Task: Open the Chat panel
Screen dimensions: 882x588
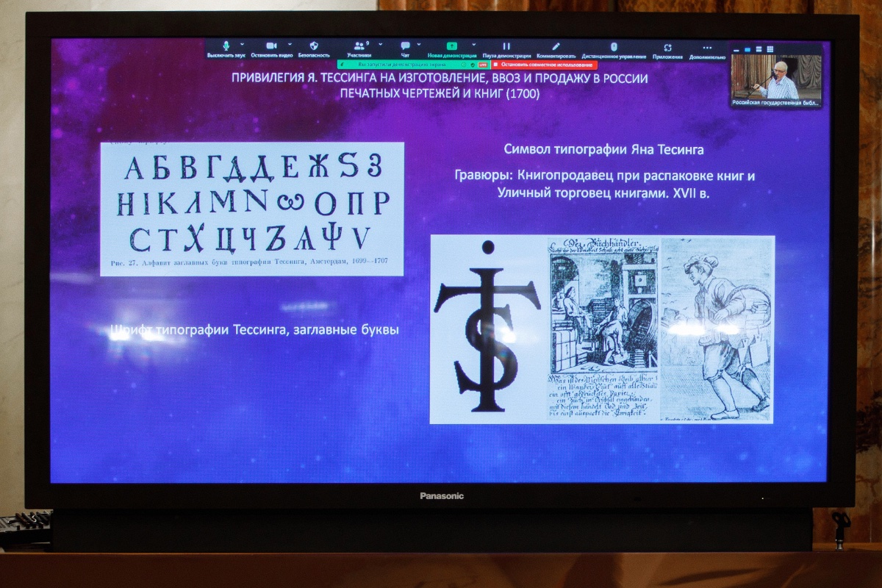Action: (405, 46)
